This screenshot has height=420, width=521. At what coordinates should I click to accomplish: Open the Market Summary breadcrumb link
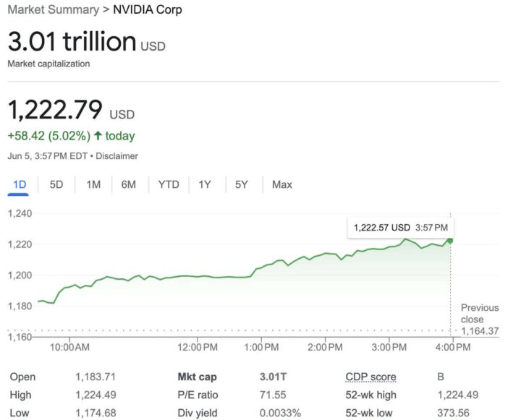click(x=53, y=9)
